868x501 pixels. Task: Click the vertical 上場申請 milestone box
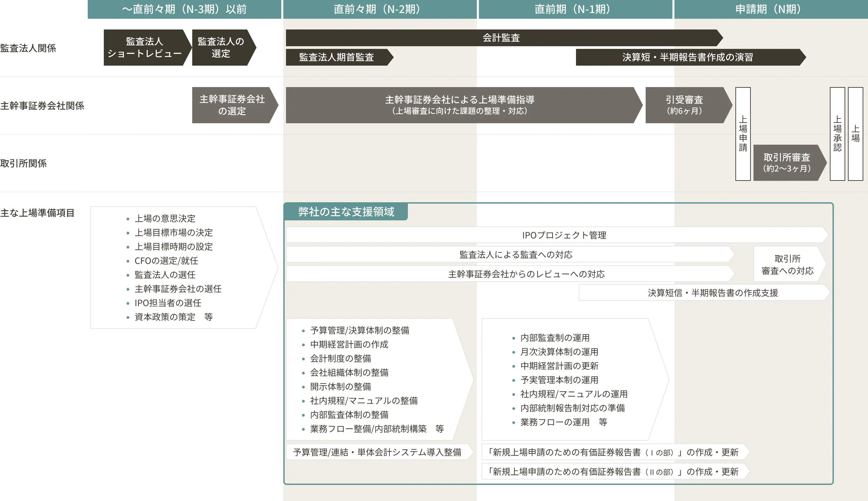pos(743,134)
